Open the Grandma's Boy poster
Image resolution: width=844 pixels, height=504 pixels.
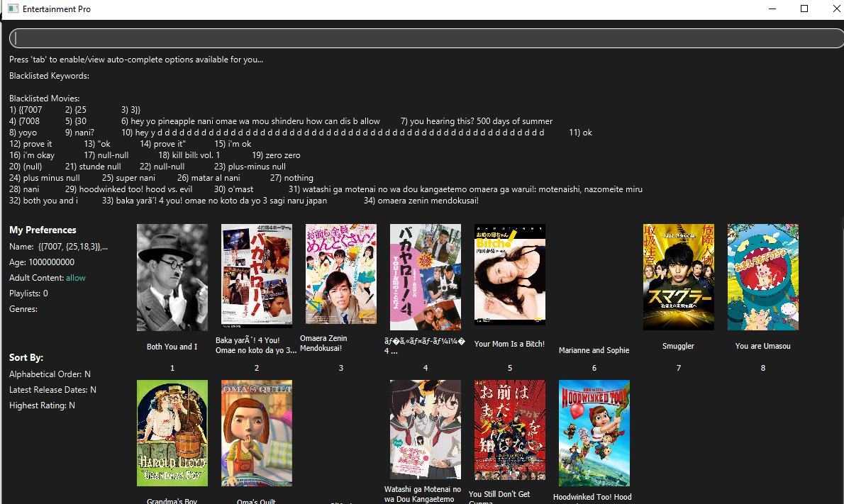tap(172, 433)
